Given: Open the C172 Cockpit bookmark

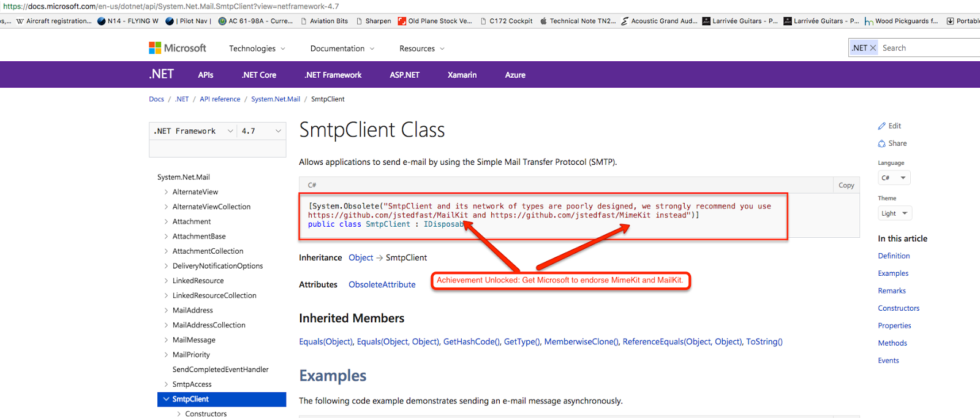Looking at the screenshot, I should pos(507,21).
